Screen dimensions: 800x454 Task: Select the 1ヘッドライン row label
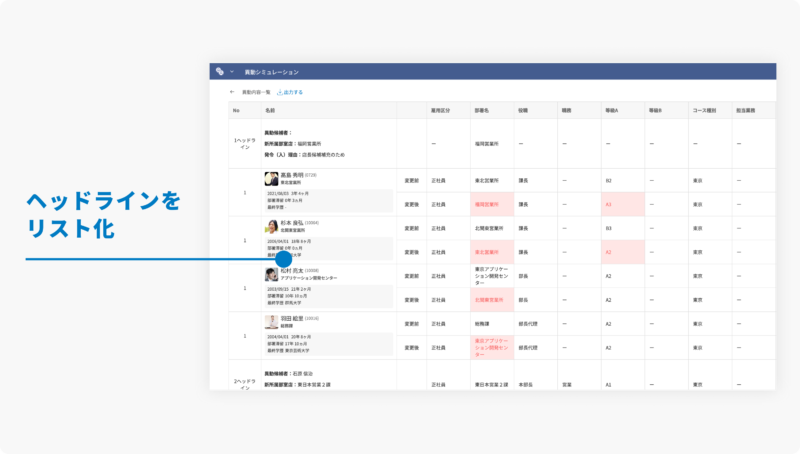[x=244, y=143]
